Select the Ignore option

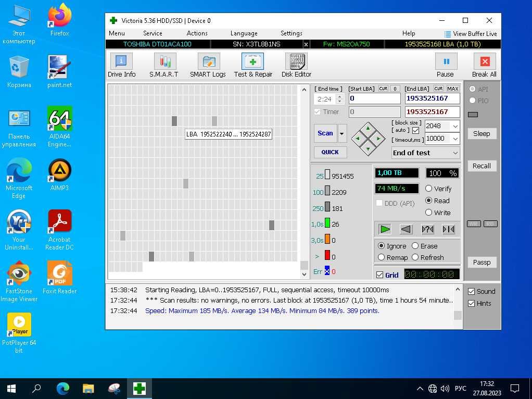[382, 246]
